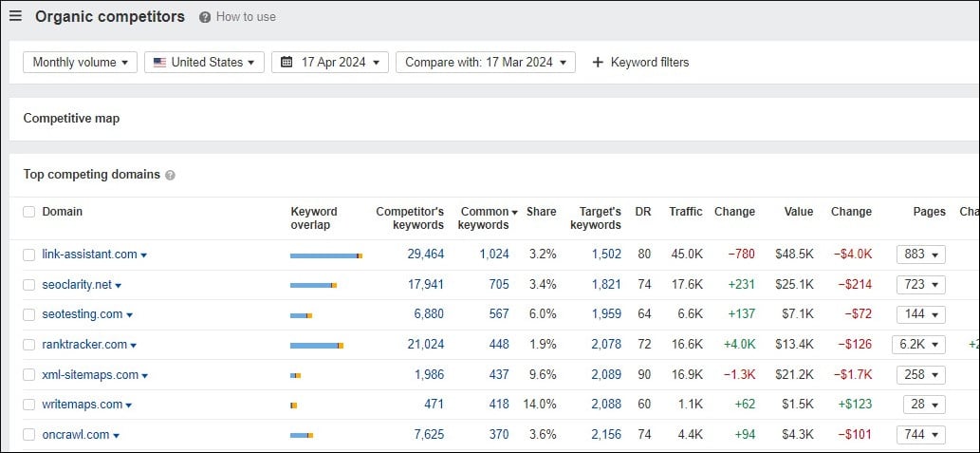Open the Monthly volume dropdown

(80, 62)
